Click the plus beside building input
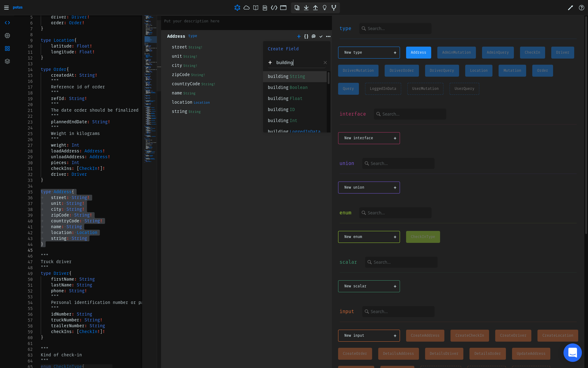 coord(270,63)
